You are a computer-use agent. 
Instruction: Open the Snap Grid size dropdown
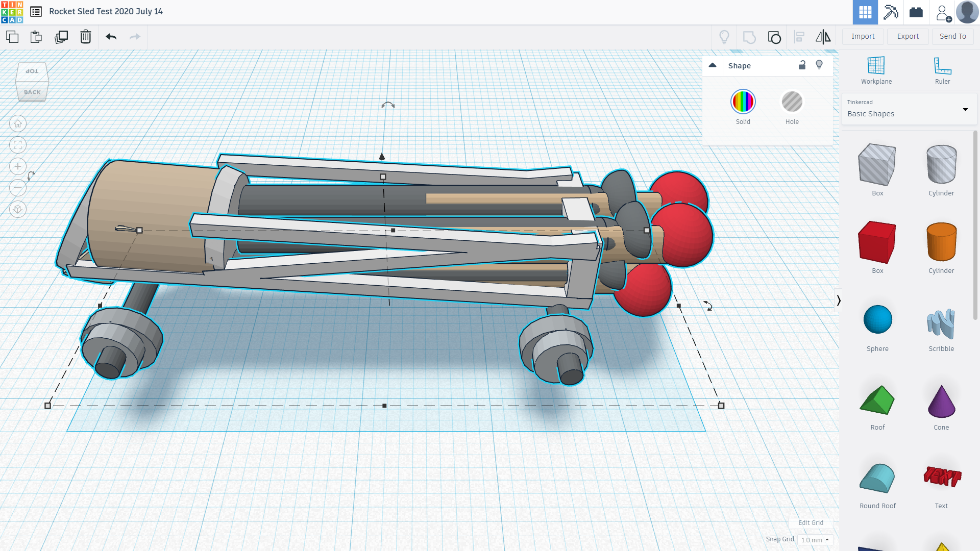(x=815, y=540)
